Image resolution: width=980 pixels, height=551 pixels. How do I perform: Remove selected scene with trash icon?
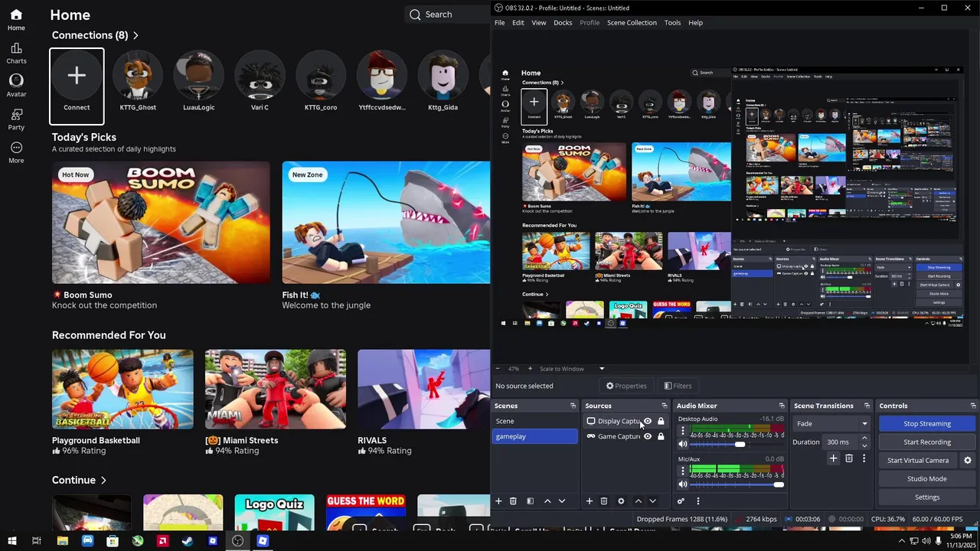(514, 501)
